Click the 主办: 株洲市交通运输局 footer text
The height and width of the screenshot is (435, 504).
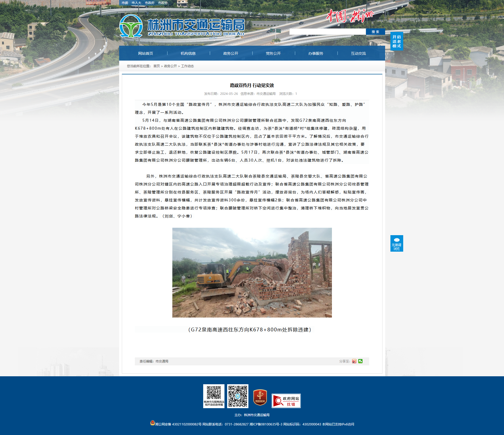click(x=252, y=415)
